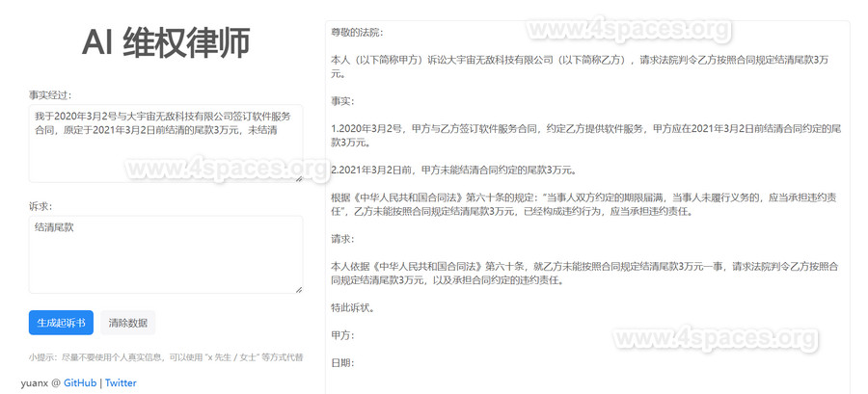Screen dimensions: 868x394
Task: Select the 请求 heading in the output
Action: [342, 239]
